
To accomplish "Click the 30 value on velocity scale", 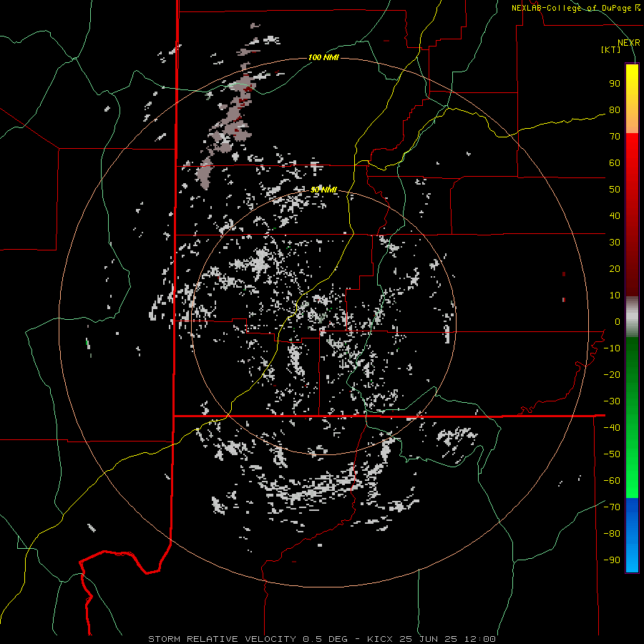I will coord(615,243).
